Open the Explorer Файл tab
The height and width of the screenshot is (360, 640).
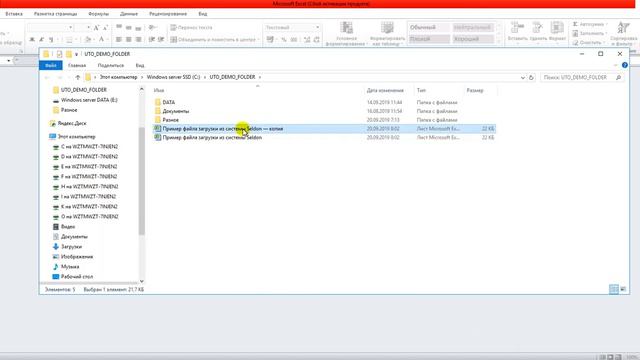51,65
